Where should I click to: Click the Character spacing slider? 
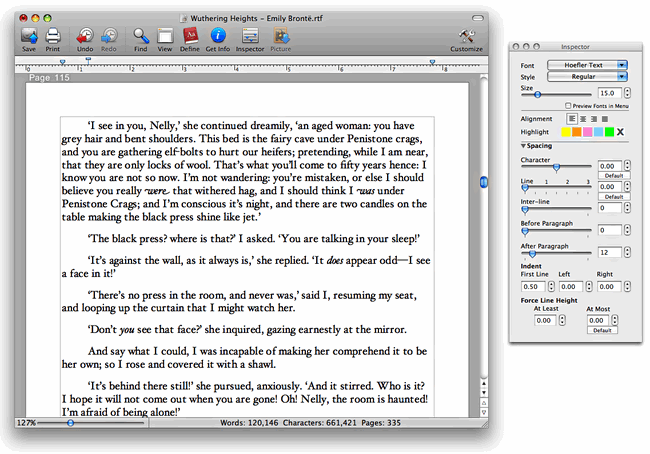click(556, 167)
